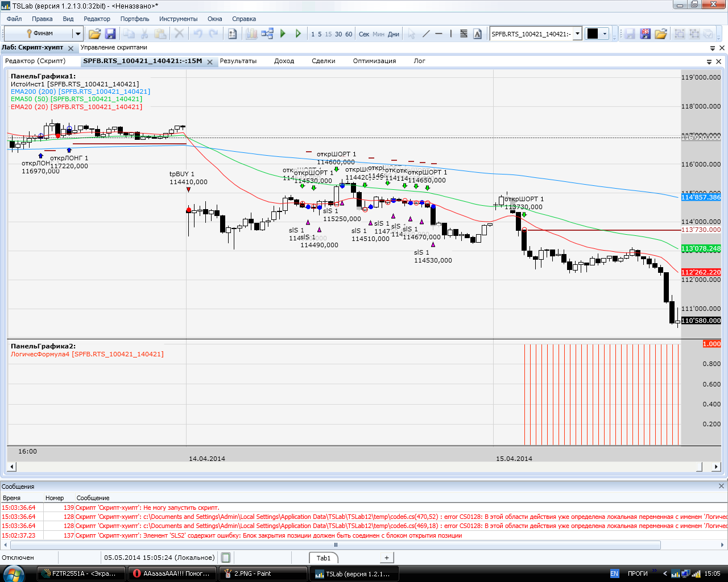The width and height of the screenshot is (728, 582).
Task: Activate the text label 'A' tool
Action: coord(477,34)
